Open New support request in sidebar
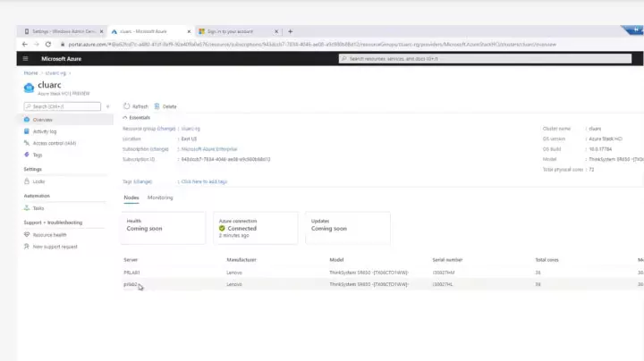 click(55, 247)
